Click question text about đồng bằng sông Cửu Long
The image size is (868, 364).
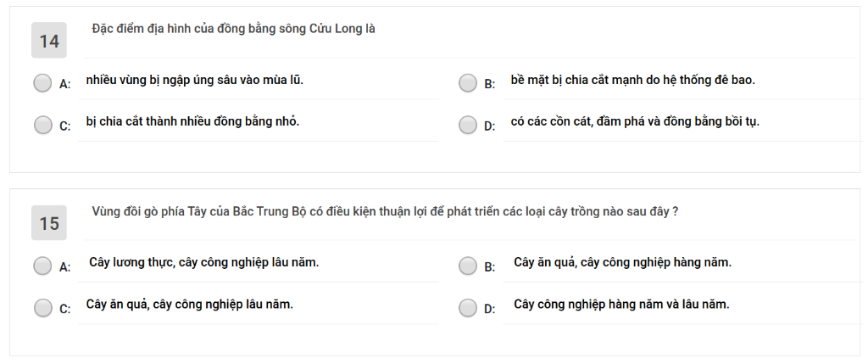[x=234, y=29]
